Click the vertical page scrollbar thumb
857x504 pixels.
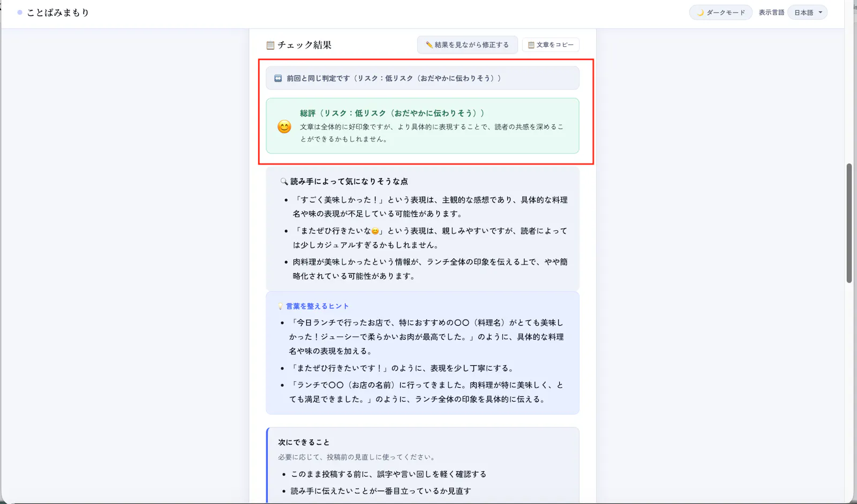[849, 223]
